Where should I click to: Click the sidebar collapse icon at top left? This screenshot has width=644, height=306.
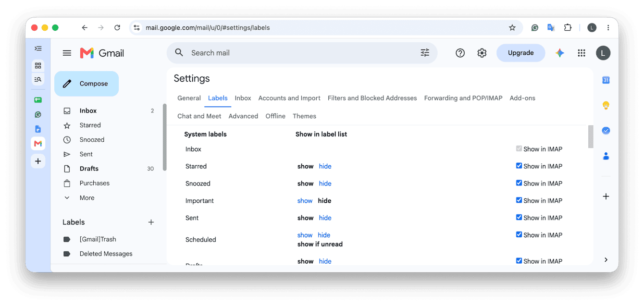coord(38,49)
